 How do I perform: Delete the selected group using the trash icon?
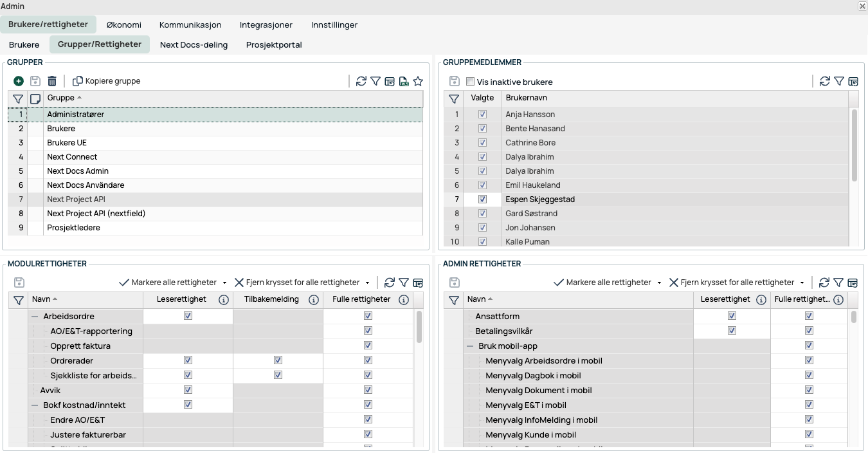[x=52, y=81]
